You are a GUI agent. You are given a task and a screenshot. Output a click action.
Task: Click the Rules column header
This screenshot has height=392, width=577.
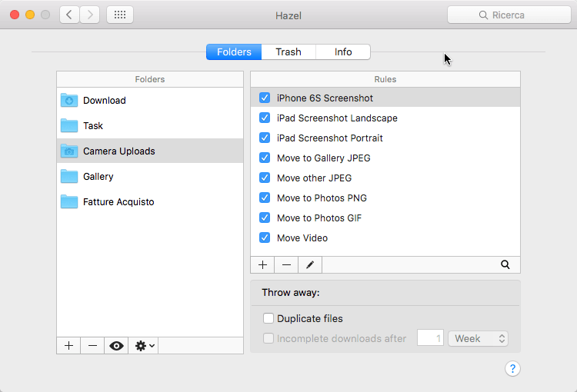click(x=385, y=79)
